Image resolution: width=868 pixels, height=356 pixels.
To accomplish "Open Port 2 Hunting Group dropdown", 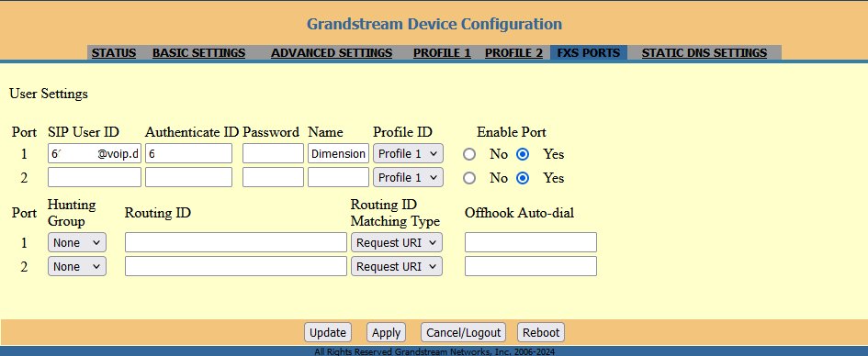I will pyautogui.click(x=77, y=266).
